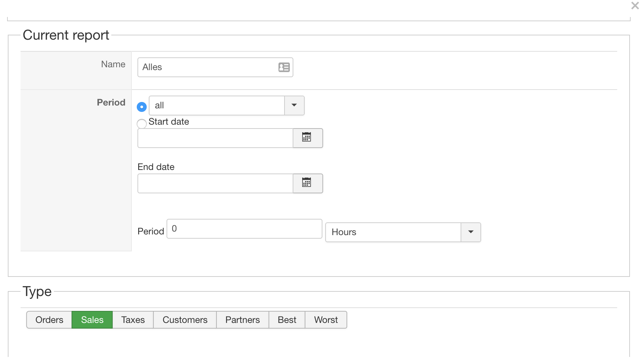Click the Start date calendar icon
642x364 pixels.
tap(307, 138)
